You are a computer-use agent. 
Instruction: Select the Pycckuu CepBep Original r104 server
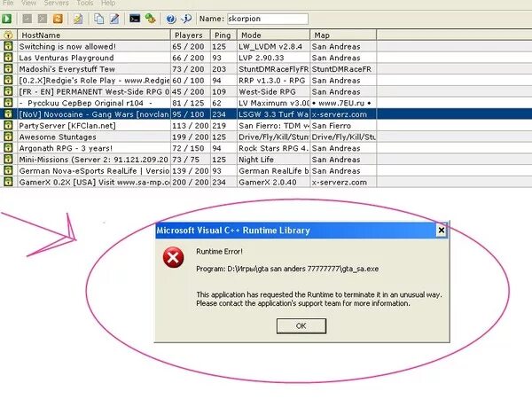click(x=266, y=103)
